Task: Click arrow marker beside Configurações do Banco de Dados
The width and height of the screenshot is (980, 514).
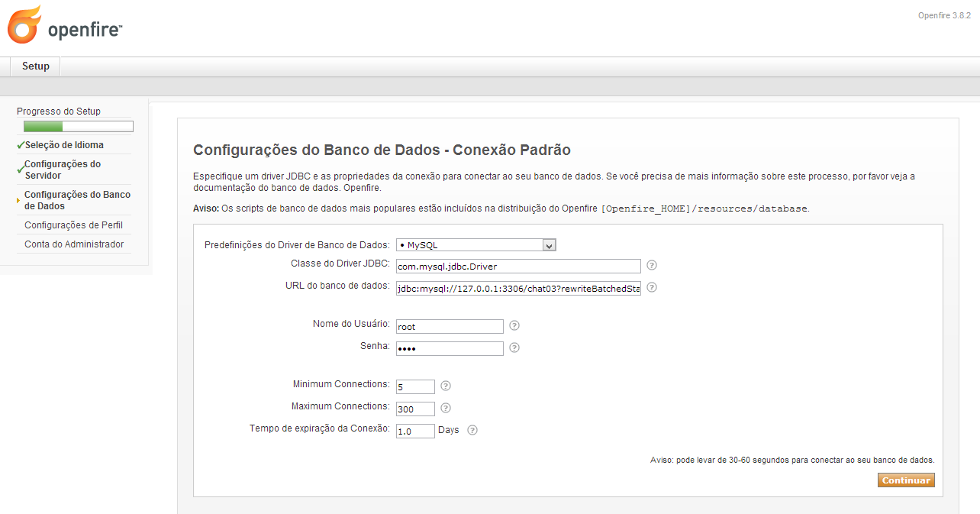Action: click(18, 201)
